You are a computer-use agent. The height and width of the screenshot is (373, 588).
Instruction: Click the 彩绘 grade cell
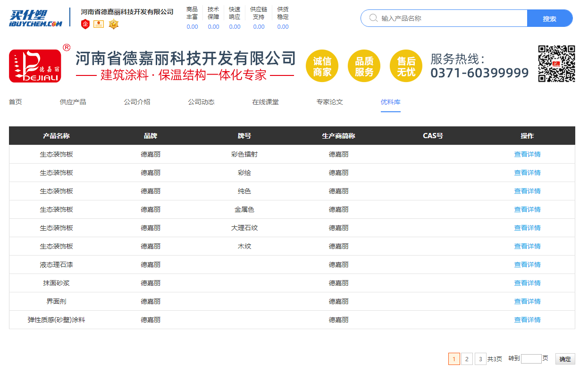pos(244,173)
